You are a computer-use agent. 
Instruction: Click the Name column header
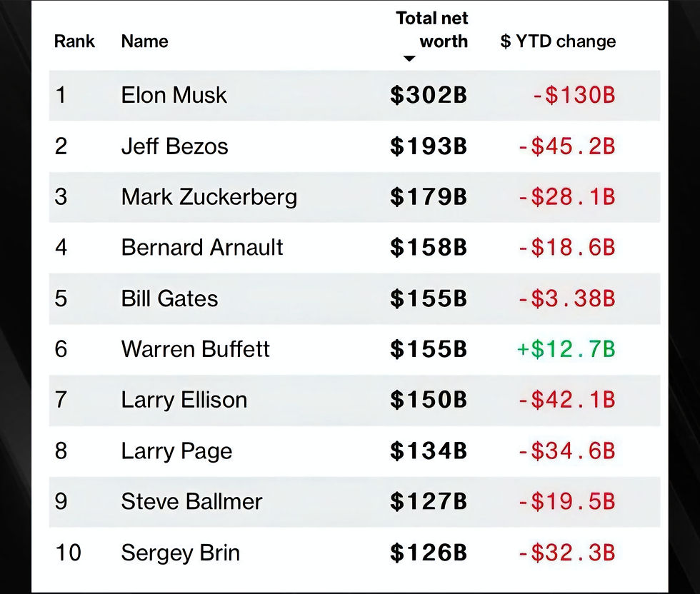tap(144, 41)
